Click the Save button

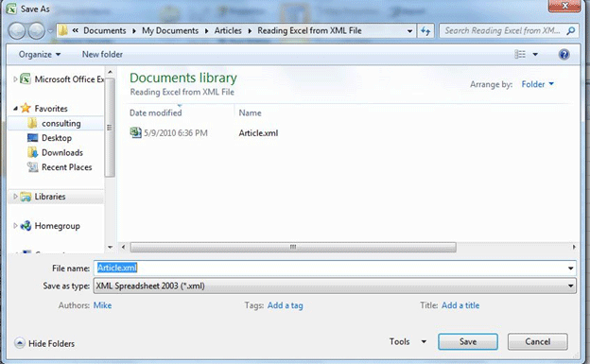[x=468, y=341]
